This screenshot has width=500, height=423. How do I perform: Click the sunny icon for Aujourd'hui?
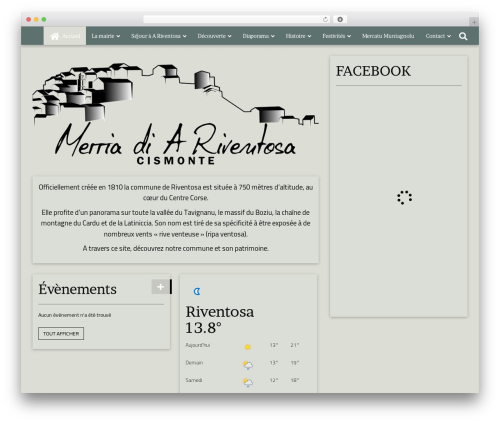click(248, 347)
